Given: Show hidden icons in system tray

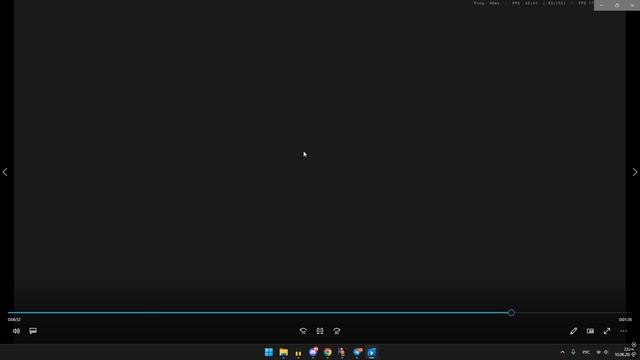Looking at the screenshot, I should pos(562,352).
